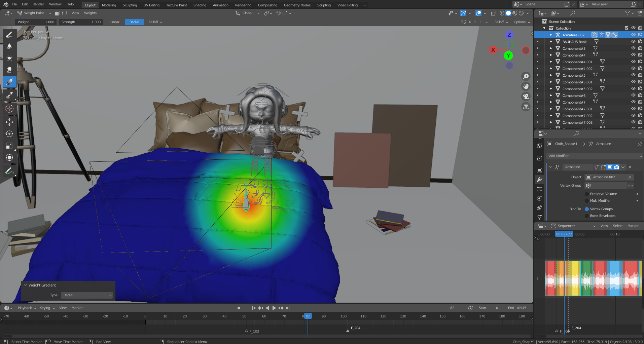
Task: Select Linear gradient type
Action: click(x=114, y=22)
